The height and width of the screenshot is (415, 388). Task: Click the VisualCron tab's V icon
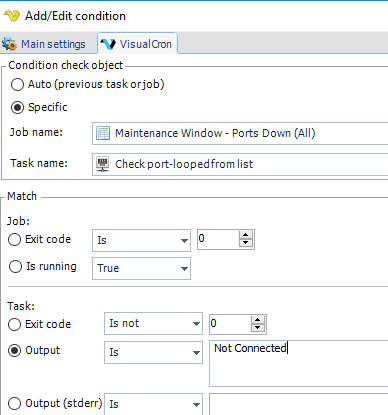108,44
